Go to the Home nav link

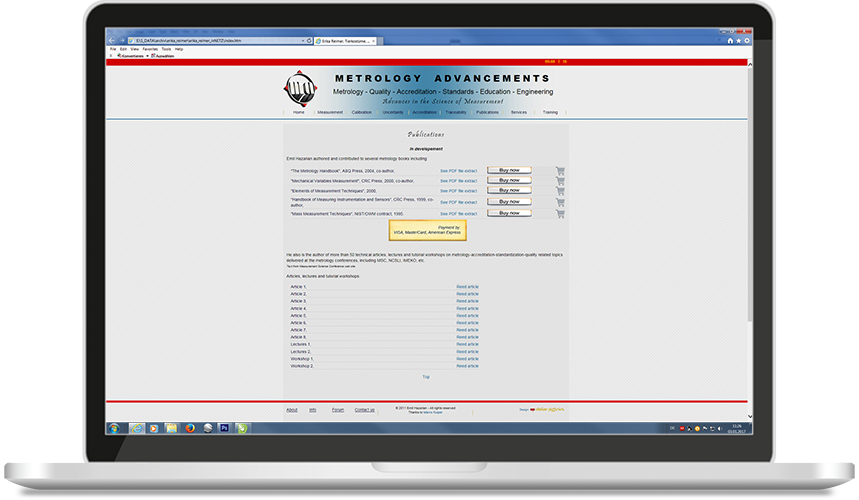299,112
